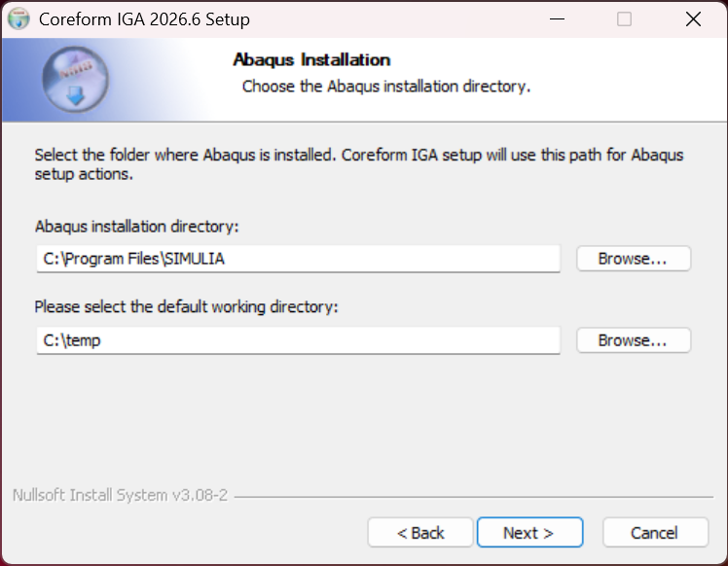Image resolution: width=728 pixels, height=566 pixels.
Task: Click the 'Select the folder where Abaqus is installed' description
Action: [x=358, y=164]
